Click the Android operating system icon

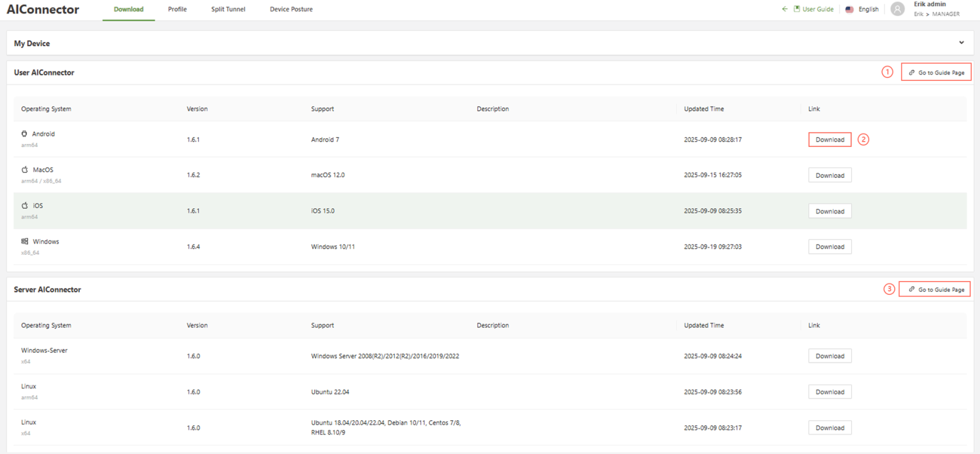[x=24, y=134]
